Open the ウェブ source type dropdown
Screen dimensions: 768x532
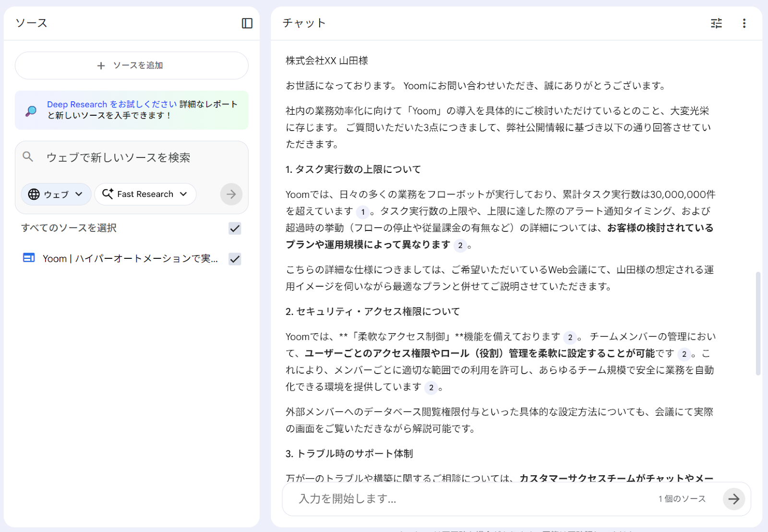tap(56, 194)
